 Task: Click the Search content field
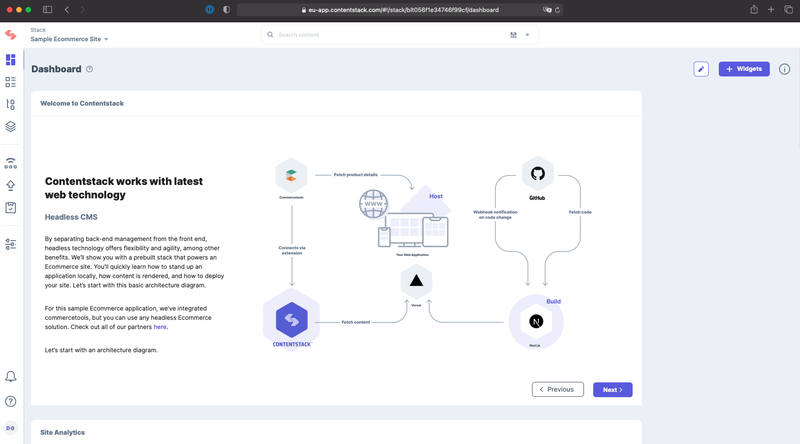click(390, 35)
